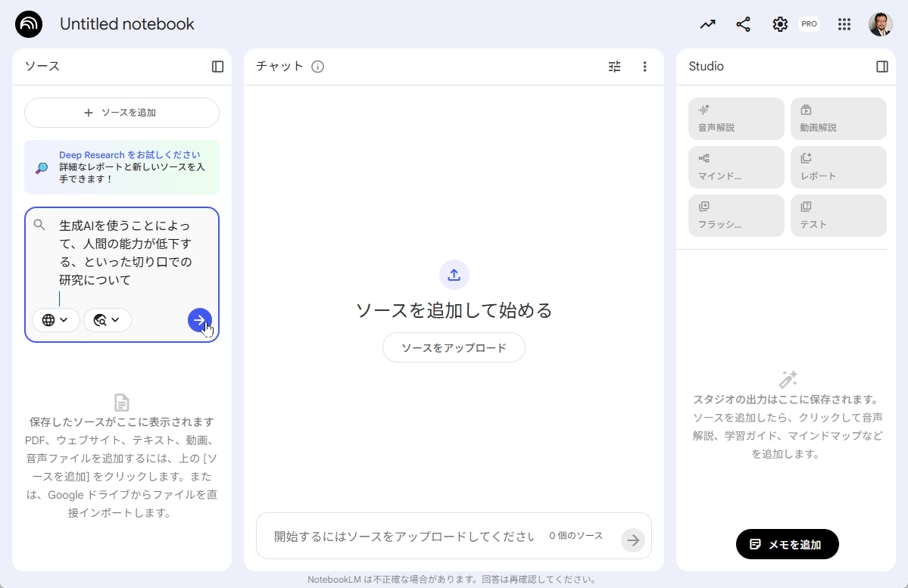This screenshot has width=908, height=588.
Task: Click ソースをアップロード button
Action: click(454, 347)
